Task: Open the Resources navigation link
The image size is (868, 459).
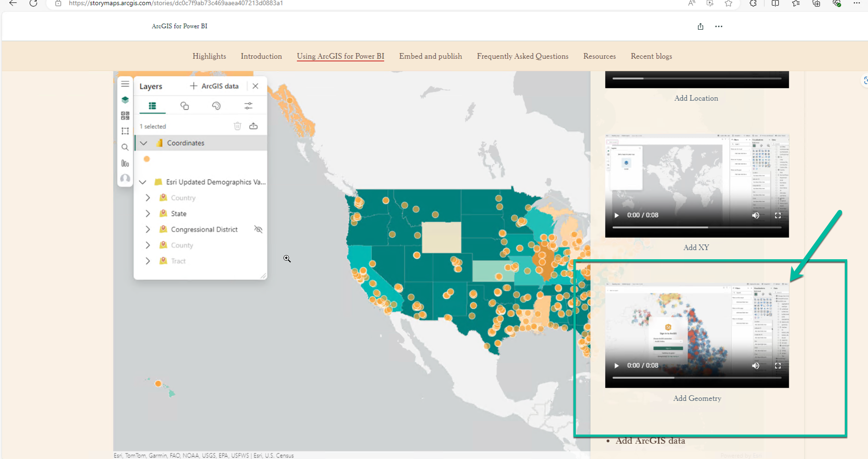Action: tap(599, 56)
